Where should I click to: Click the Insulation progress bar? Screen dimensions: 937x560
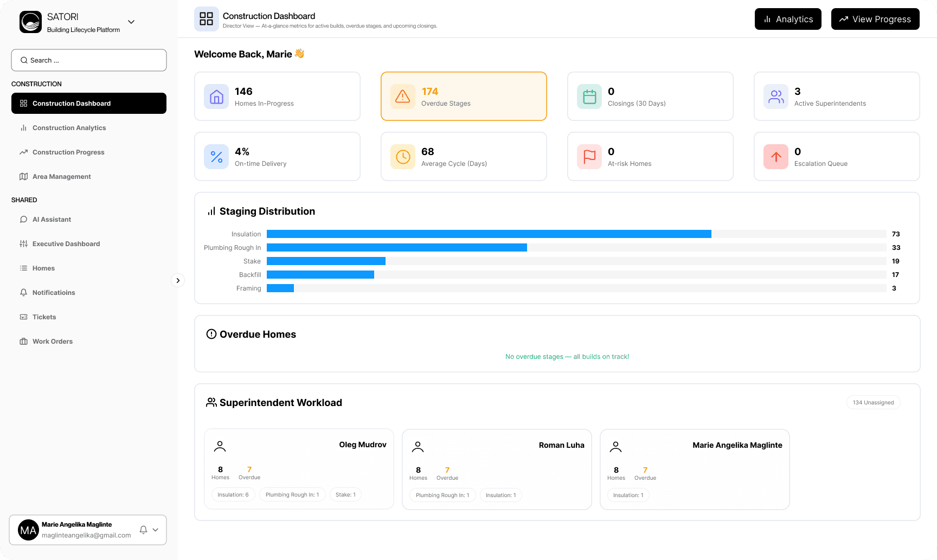pyautogui.click(x=489, y=234)
